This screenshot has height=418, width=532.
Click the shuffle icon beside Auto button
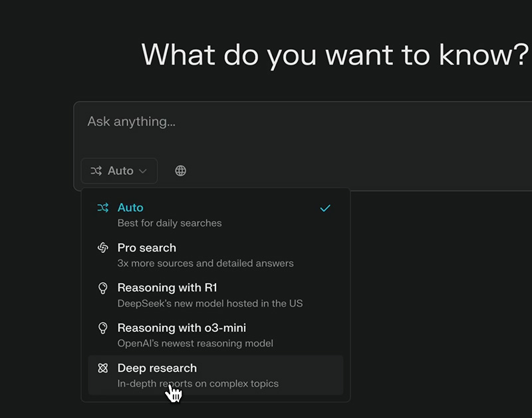(96, 171)
